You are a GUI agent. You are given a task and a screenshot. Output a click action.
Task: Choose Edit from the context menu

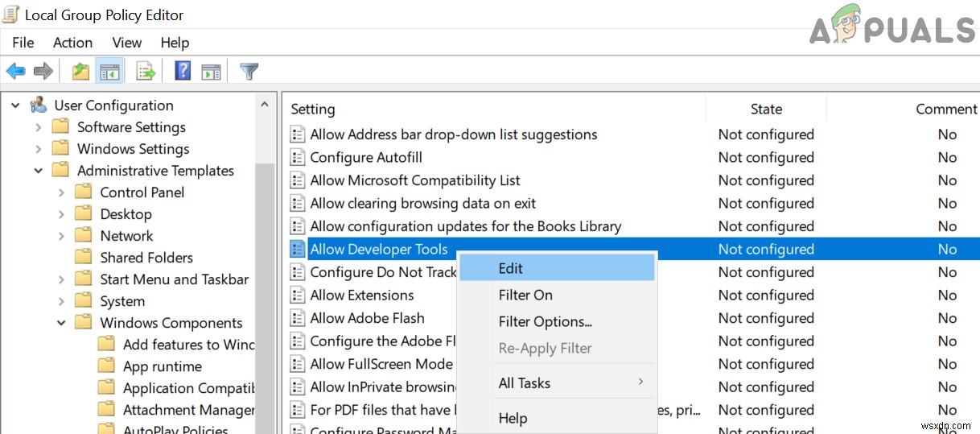(511, 269)
